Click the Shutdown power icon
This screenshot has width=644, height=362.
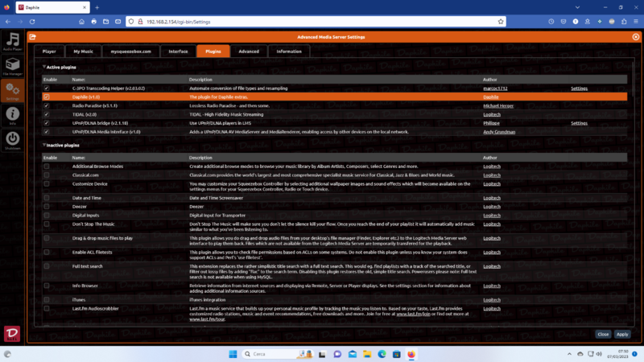click(x=13, y=141)
